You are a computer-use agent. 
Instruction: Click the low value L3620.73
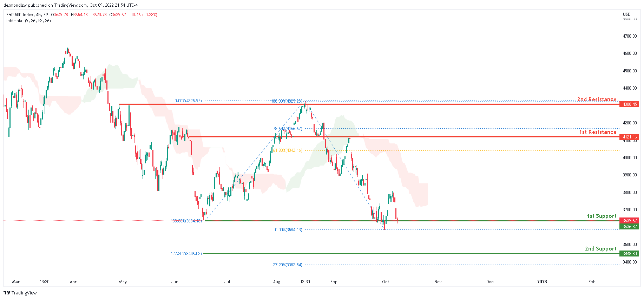(99, 15)
